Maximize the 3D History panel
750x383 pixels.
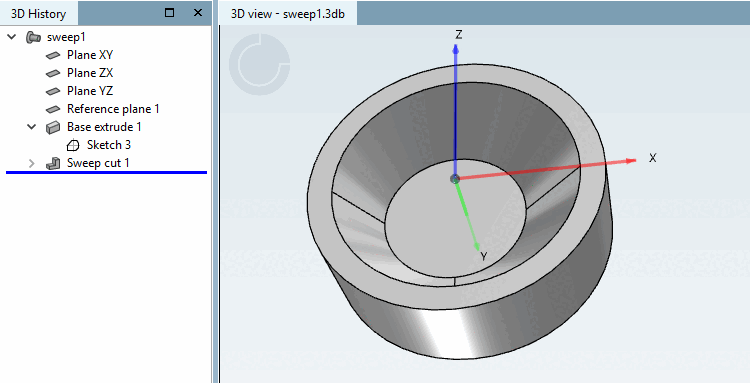pos(169,13)
